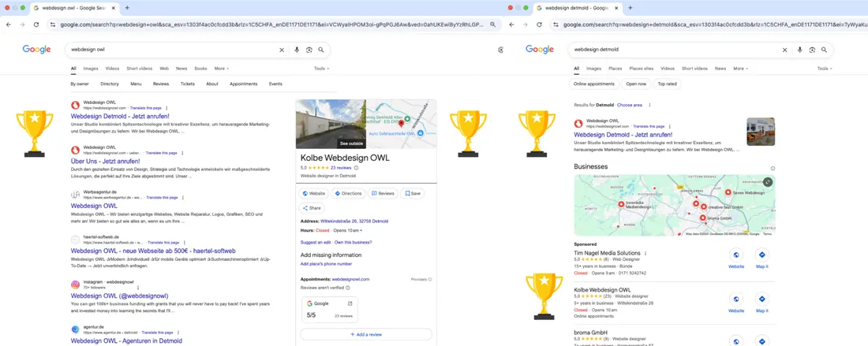
Task: Click the 'Choose area' link
Action: click(630, 105)
